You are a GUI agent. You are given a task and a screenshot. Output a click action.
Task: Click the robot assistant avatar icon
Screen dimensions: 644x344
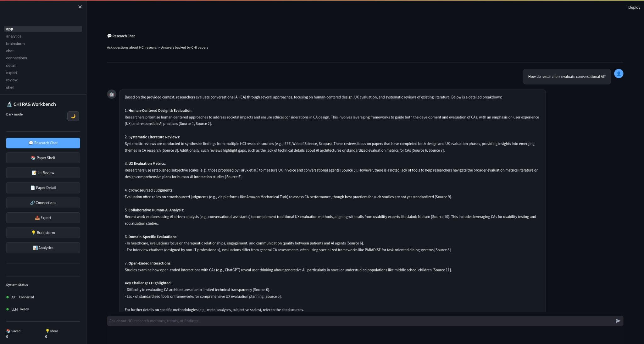(112, 94)
